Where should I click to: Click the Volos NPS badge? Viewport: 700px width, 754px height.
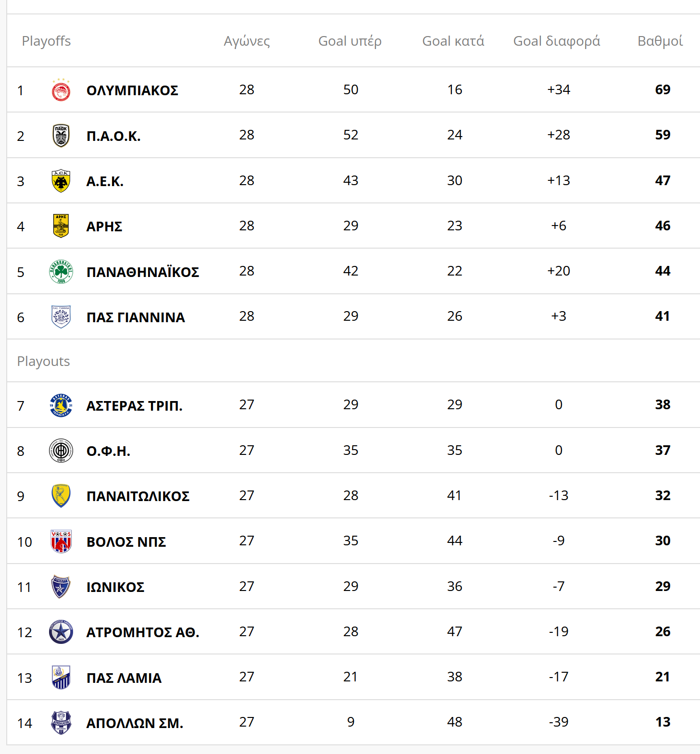coord(61,541)
